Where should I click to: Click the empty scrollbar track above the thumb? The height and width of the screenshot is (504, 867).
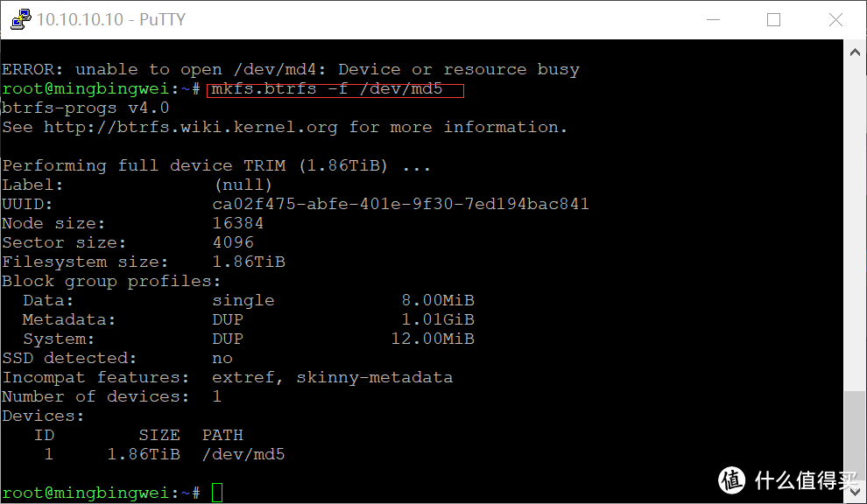click(855, 219)
